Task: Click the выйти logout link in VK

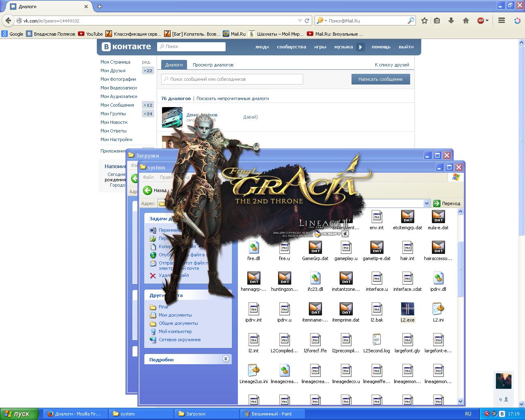Action: pos(406,47)
